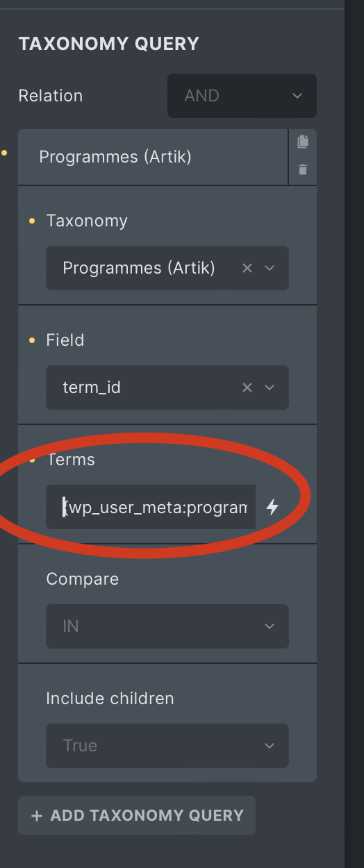Expand the Field term_id dropdown chevron
Viewport: 364px width, 868px height.
pos(270,387)
